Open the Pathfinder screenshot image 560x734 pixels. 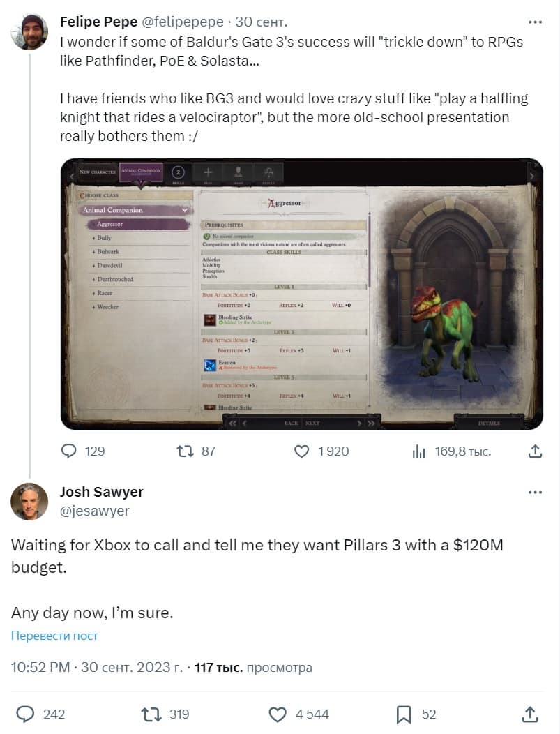tap(301, 294)
